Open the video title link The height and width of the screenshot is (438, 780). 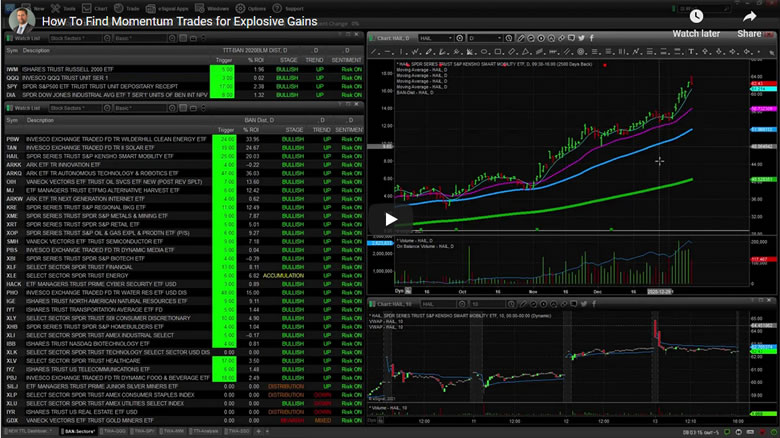tap(180, 20)
